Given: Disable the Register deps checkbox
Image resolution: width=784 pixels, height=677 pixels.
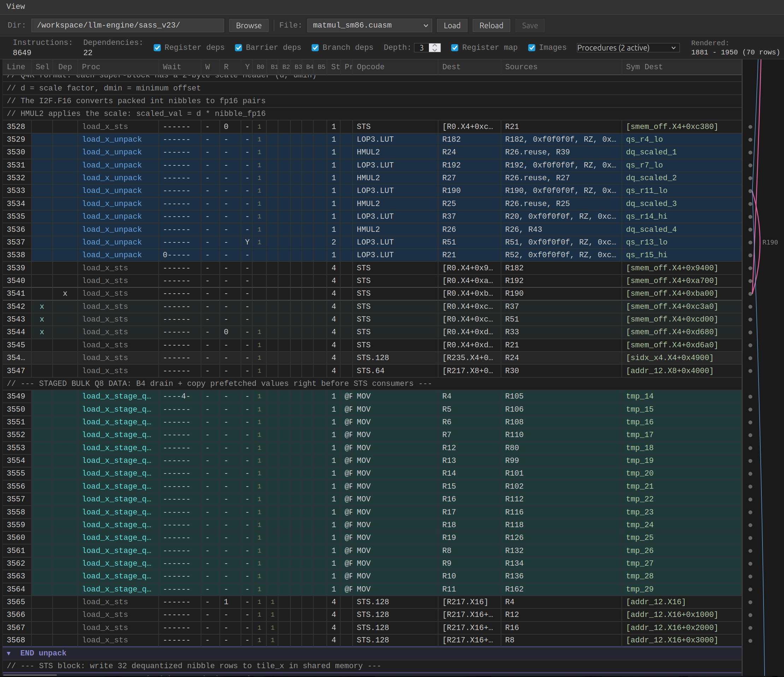Looking at the screenshot, I should (158, 48).
